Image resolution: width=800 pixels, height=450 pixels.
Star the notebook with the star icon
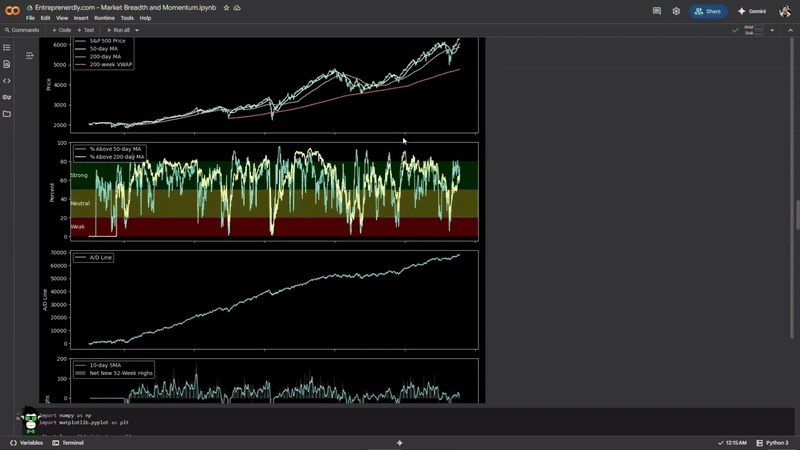227,8
